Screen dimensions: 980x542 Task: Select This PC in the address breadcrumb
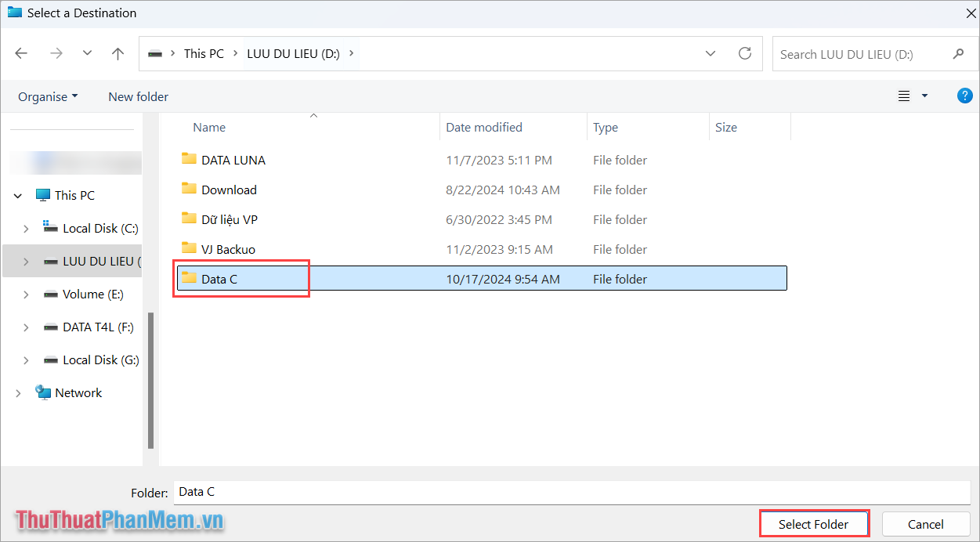click(204, 54)
